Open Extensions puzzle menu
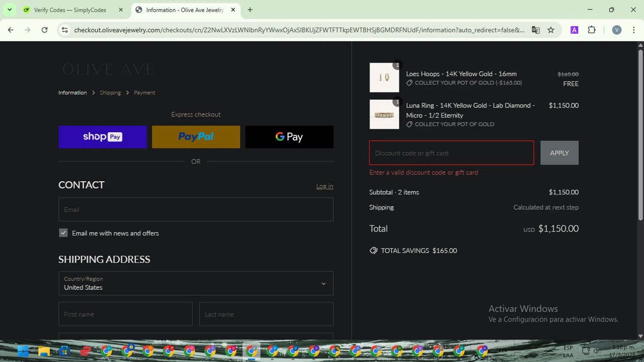 click(x=592, y=30)
